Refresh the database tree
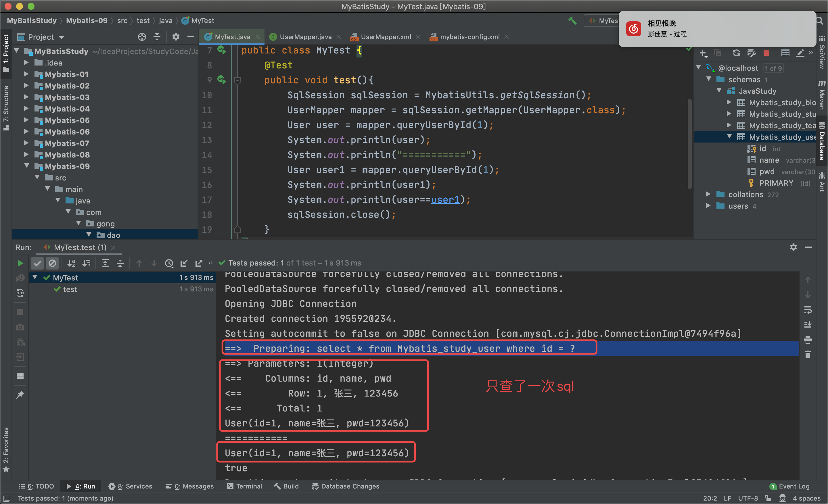The width and height of the screenshot is (828, 504). click(736, 53)
